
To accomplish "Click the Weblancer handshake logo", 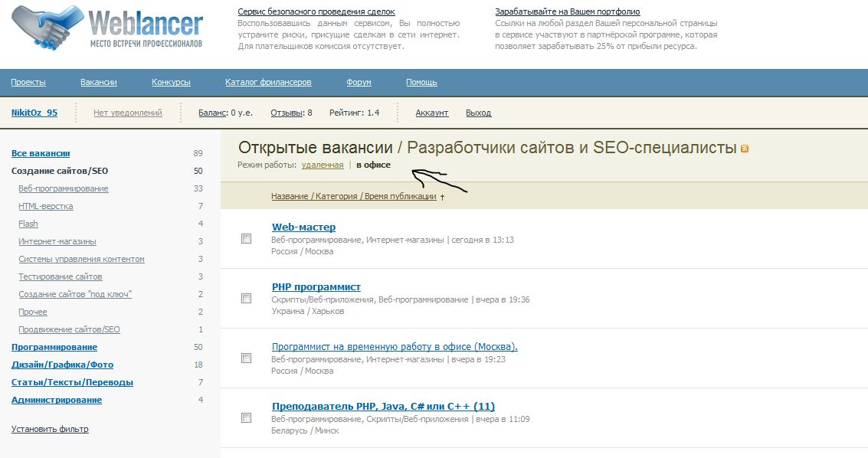I will click(x=108, y=27).
